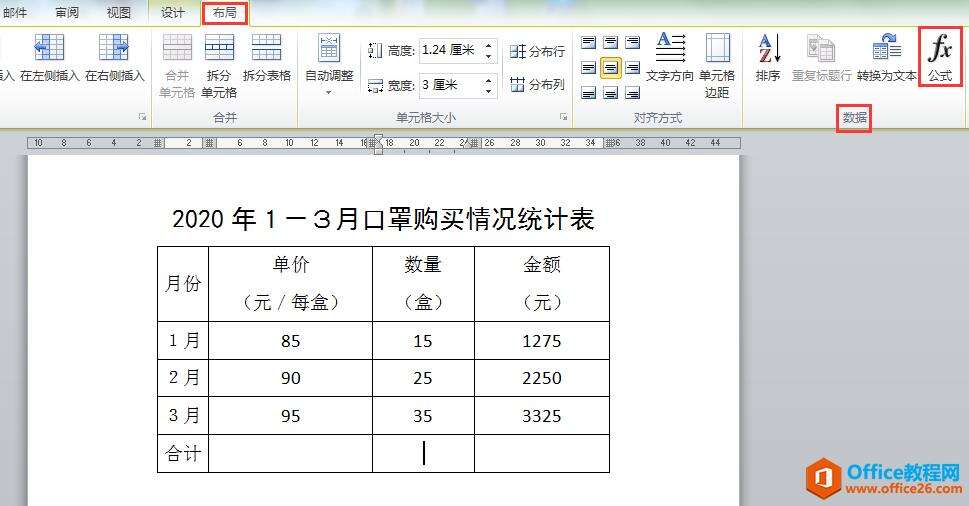Click the cell containing 85
This screenshot has height=506, width=969.
point(290,340)
